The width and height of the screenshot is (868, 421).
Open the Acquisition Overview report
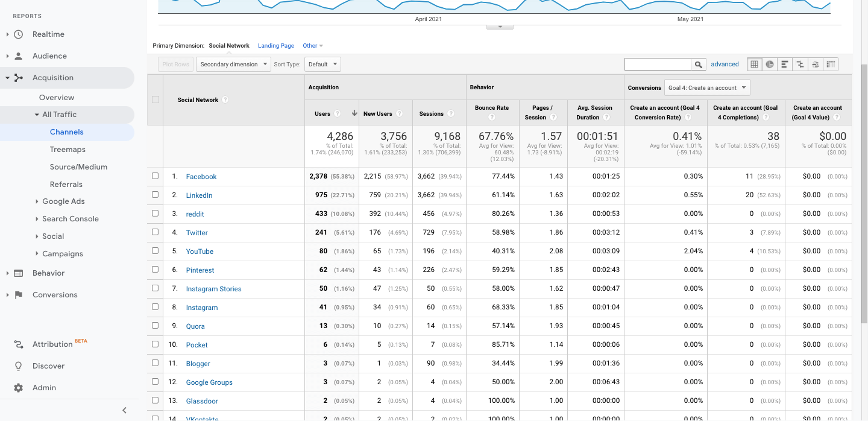[x=57, y=98]
